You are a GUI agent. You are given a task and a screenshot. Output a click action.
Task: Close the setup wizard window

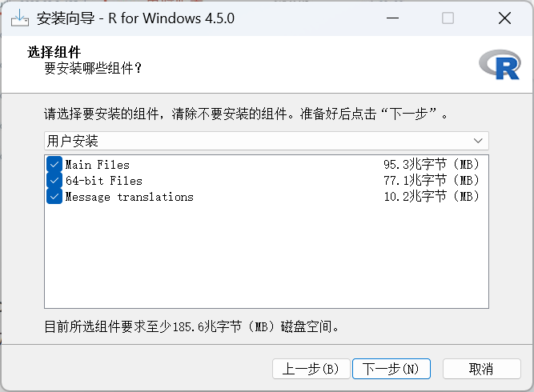pyautogui.click(x=504, y=18)
